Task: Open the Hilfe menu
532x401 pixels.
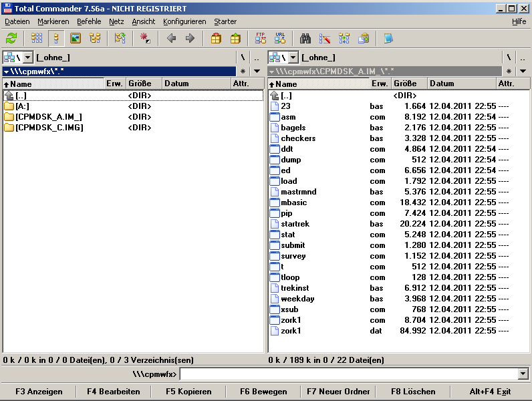Action: point(519,21)
